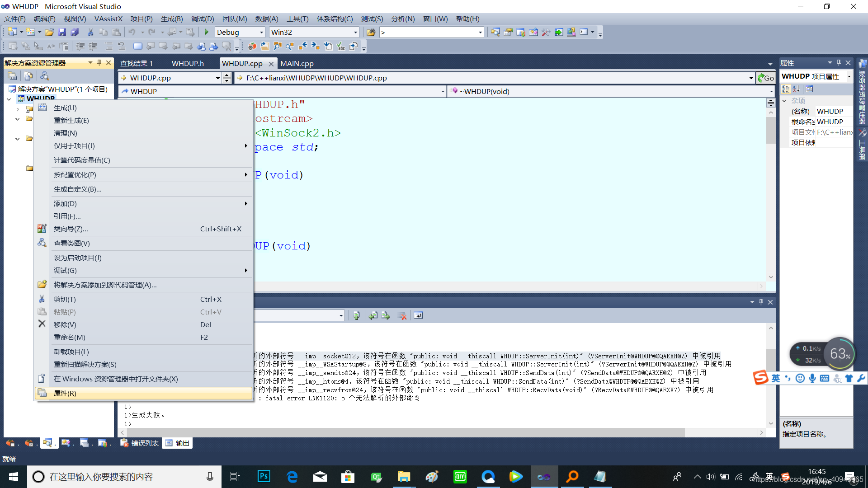Click the Find in Files toolbar icon
This screenshot has width=868, height=488.
pyautogui.click(x=371, y=32)
